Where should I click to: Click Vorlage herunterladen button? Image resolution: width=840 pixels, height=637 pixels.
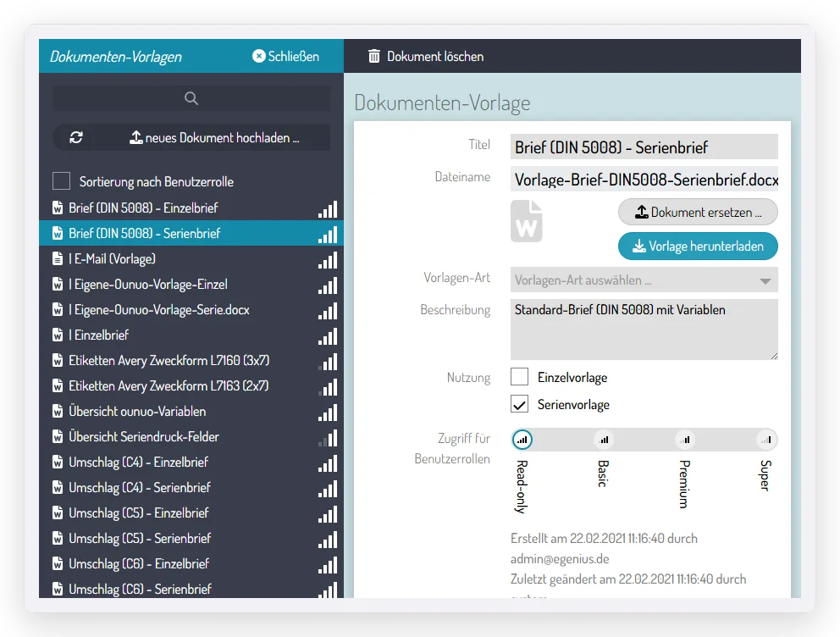pyautogui.click(x=698, y=246)
